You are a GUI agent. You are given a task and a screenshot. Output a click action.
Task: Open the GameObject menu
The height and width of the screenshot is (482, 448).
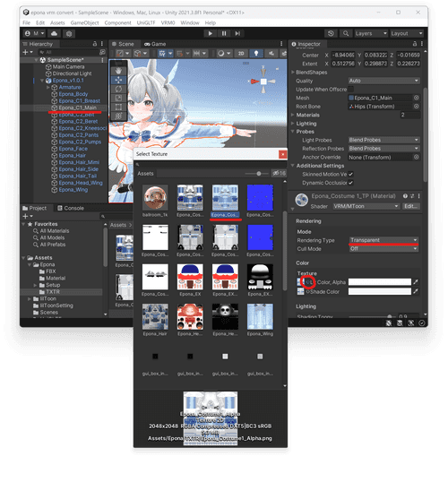coord(84,22)
